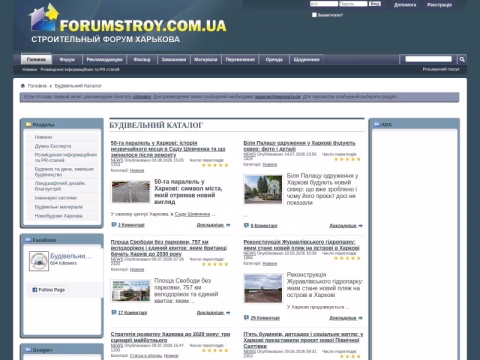Click the arrow after Площа Свободи 'Докладніше'
480x360 pixels.
coord(228,313)
